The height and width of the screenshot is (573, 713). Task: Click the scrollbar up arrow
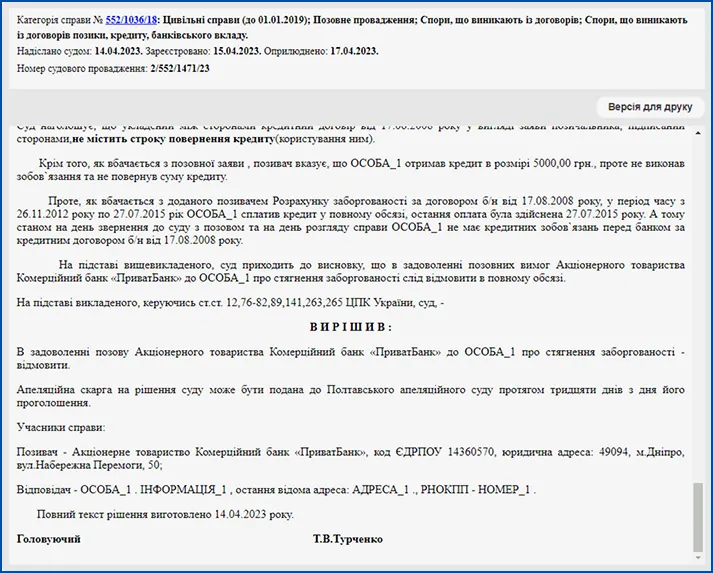(x=698, y=133)
